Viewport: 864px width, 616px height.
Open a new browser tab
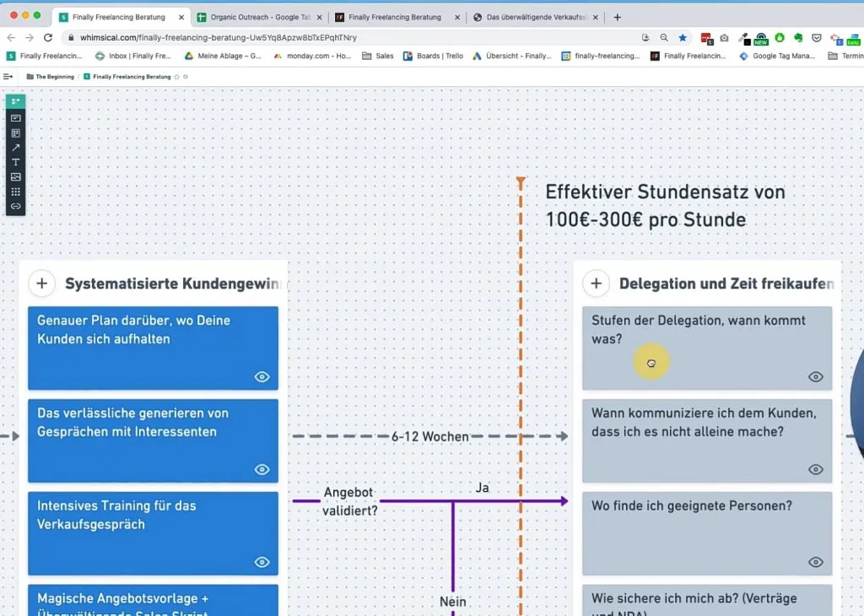(x=617, y=17)
